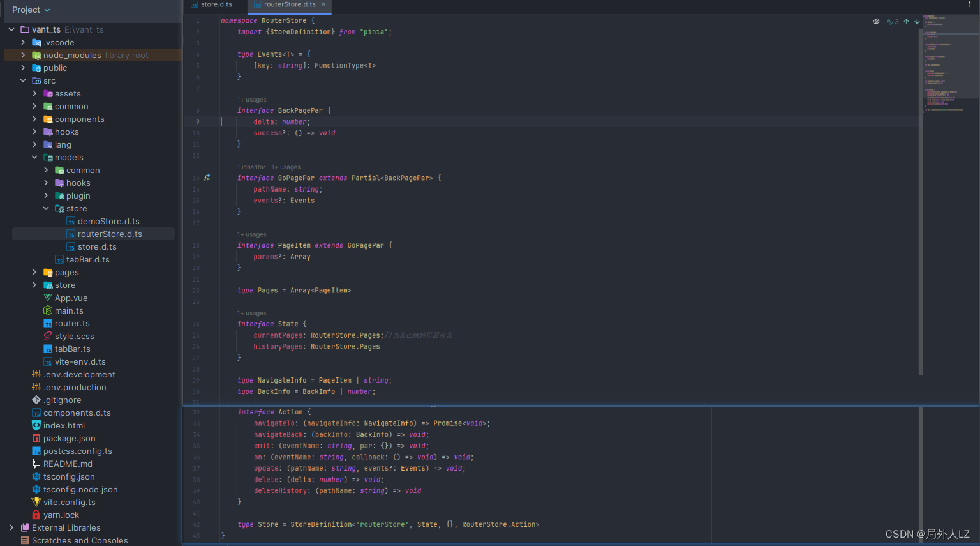Close the routerStore.d.ts tab

tap(323, 4)
